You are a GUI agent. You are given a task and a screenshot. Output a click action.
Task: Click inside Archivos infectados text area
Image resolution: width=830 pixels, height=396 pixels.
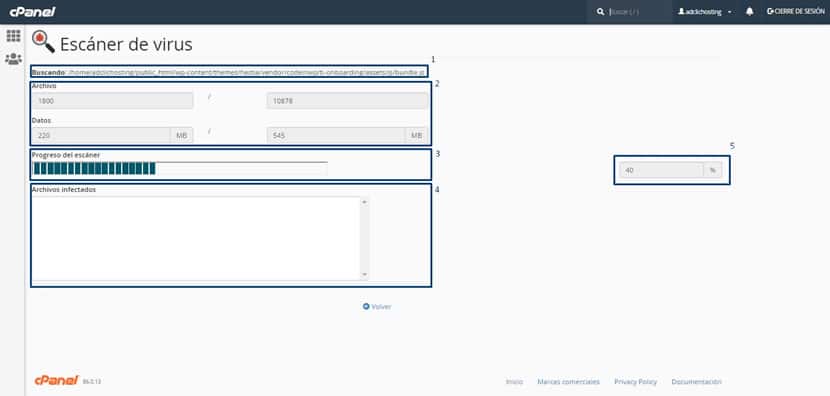pyautogui.click(x=196, y=239)
